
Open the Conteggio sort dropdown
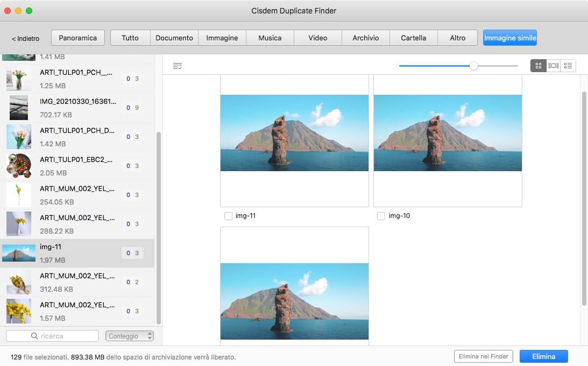[x=130, y=336]
